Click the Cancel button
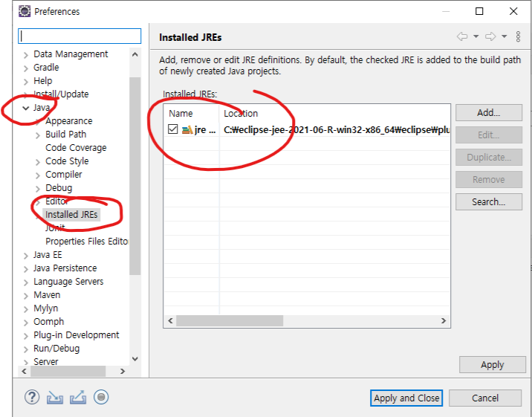Screen dimensions: 532x417 click(485, 398)
